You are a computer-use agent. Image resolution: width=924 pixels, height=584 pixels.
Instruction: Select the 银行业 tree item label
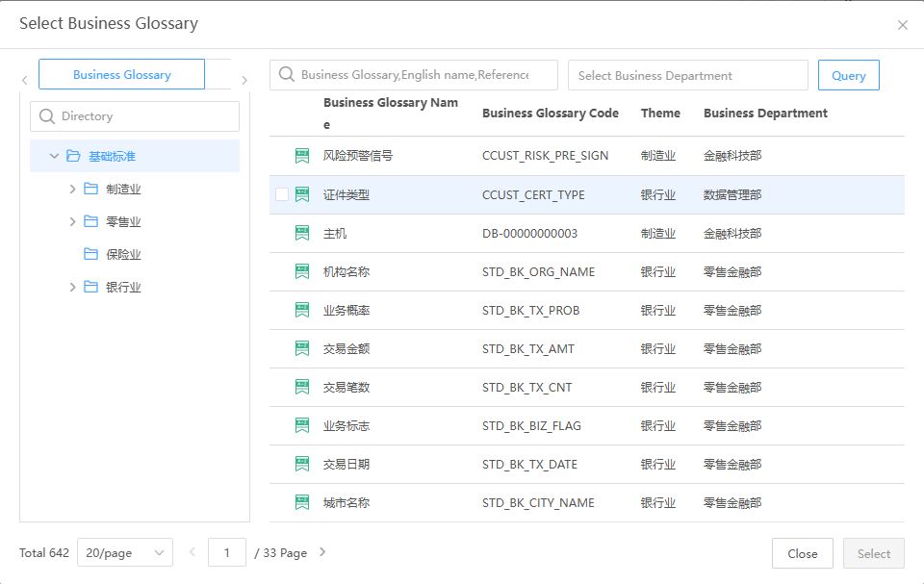[123, 287]
